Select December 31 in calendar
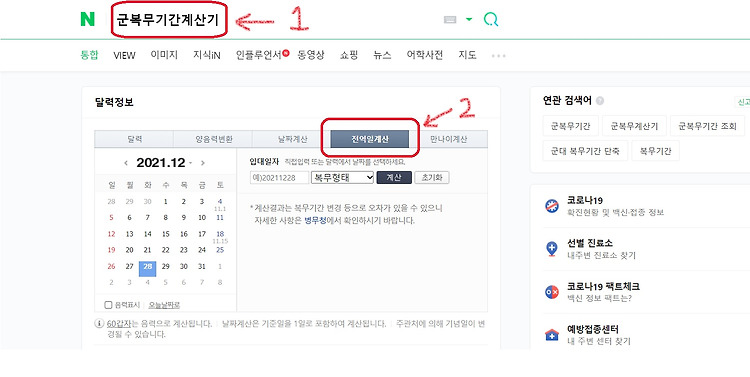This screenshot has height=377, width=750. coord(202,266)
